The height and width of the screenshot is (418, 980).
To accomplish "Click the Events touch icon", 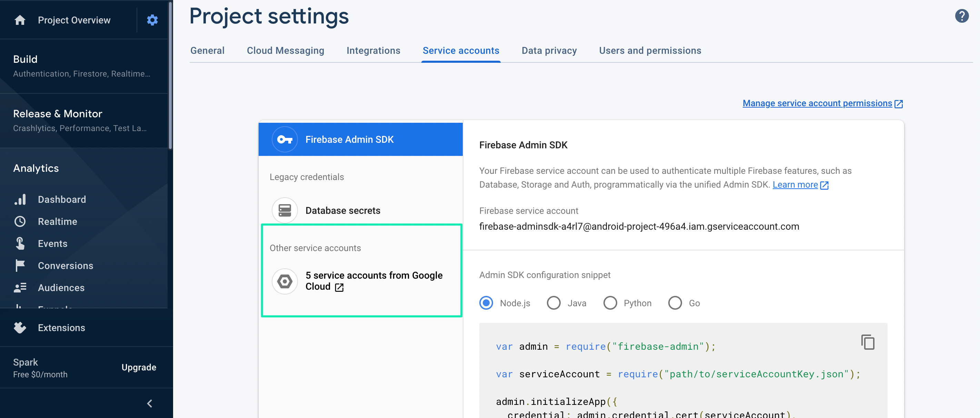I will click(20, 243).
